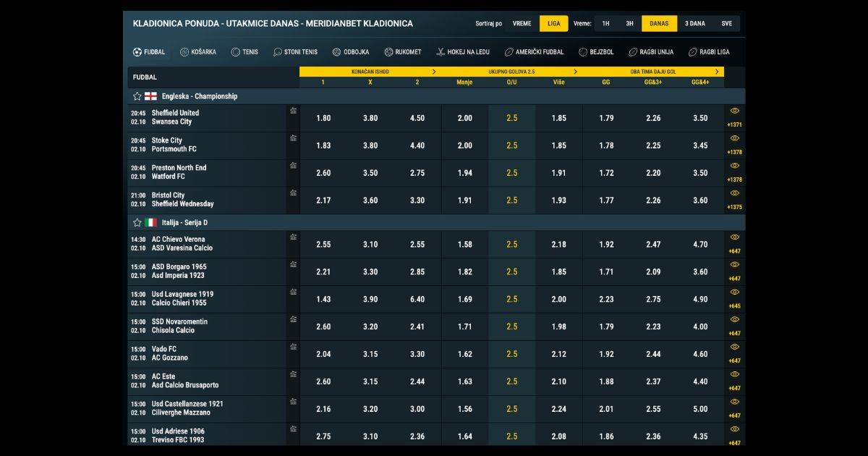Click eye icon for Sheffield United match

(735, 111)
